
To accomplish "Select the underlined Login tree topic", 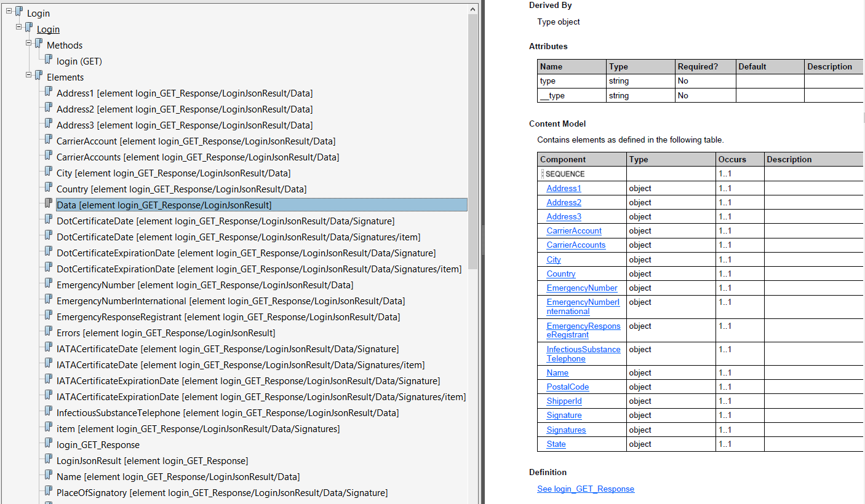I will [48, 30].
